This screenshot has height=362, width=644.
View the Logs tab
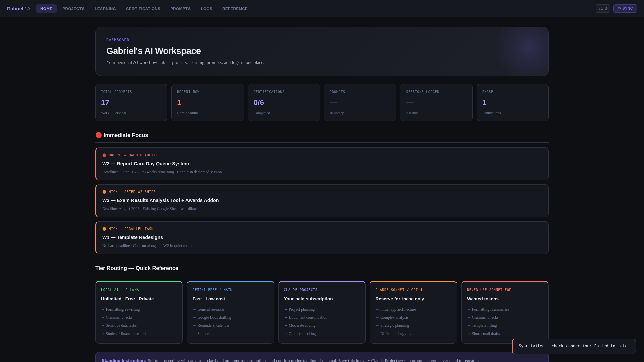tap(207, 9)
